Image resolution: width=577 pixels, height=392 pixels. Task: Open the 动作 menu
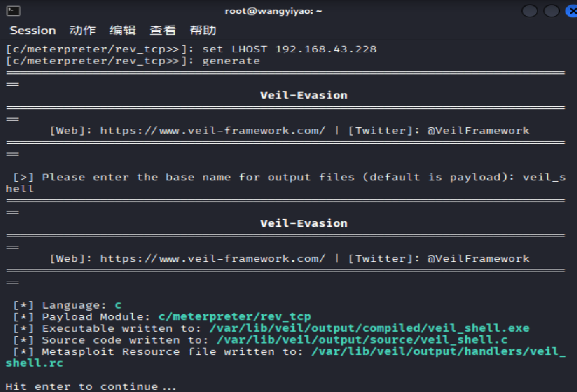click(x=82, y=31)
